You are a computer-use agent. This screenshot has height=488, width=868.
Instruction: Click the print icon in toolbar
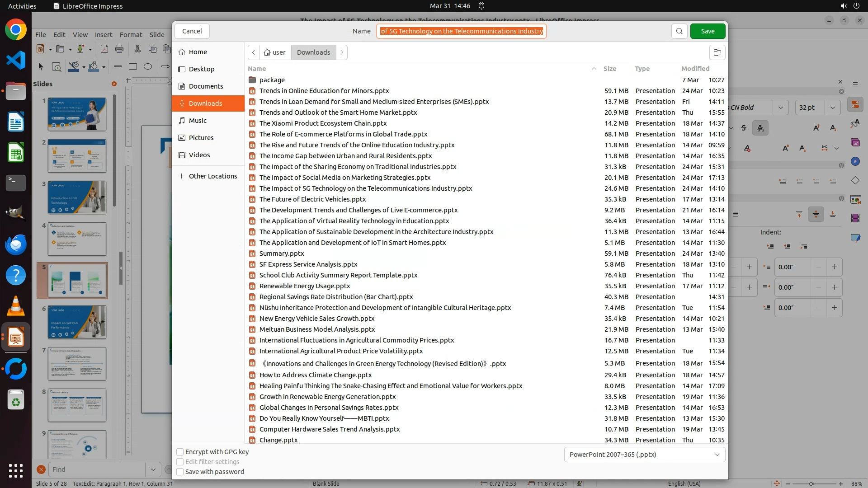[x=119, y=49]
